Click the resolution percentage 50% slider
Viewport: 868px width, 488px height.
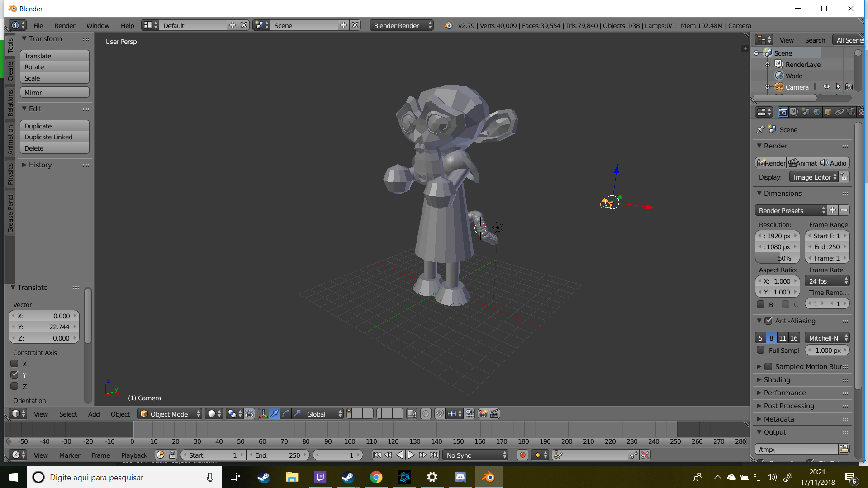tap(777, 258)
